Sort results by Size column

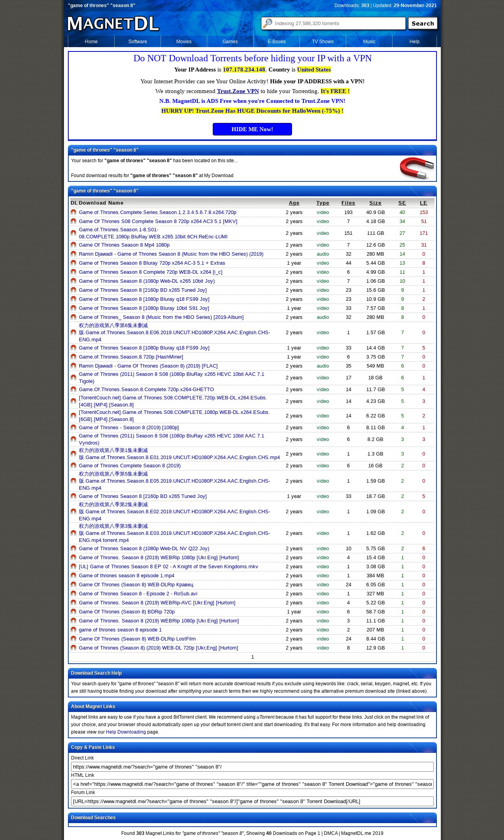(375, 203)
